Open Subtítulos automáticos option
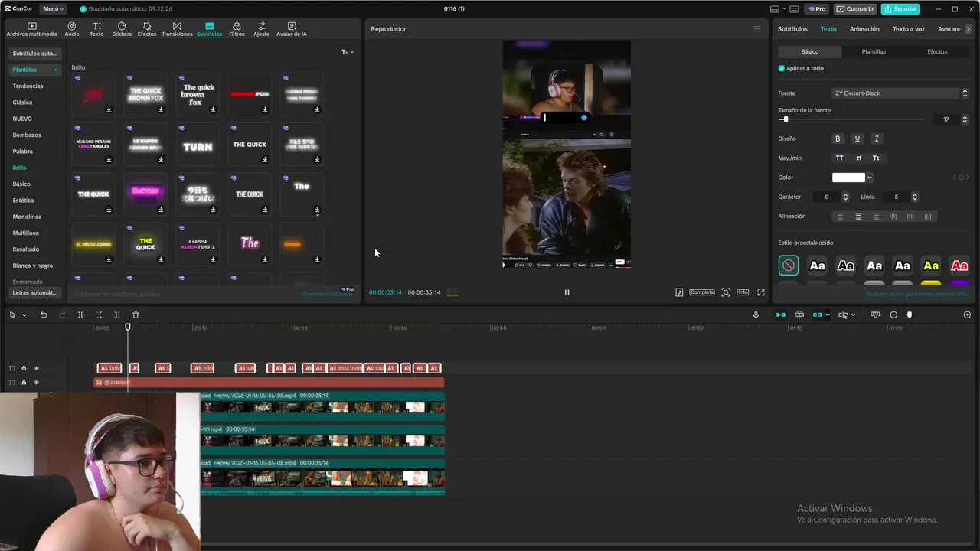This screenshot has width=980, height=551. point(34,54)
